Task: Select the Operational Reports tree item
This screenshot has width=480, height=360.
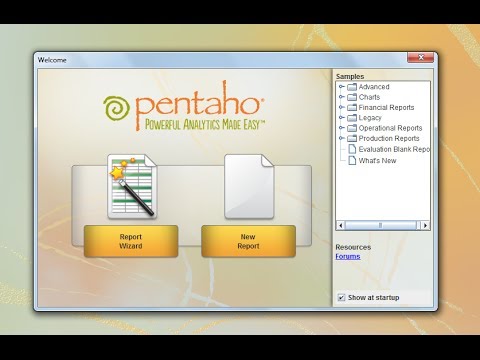Action: click(390, 128)
